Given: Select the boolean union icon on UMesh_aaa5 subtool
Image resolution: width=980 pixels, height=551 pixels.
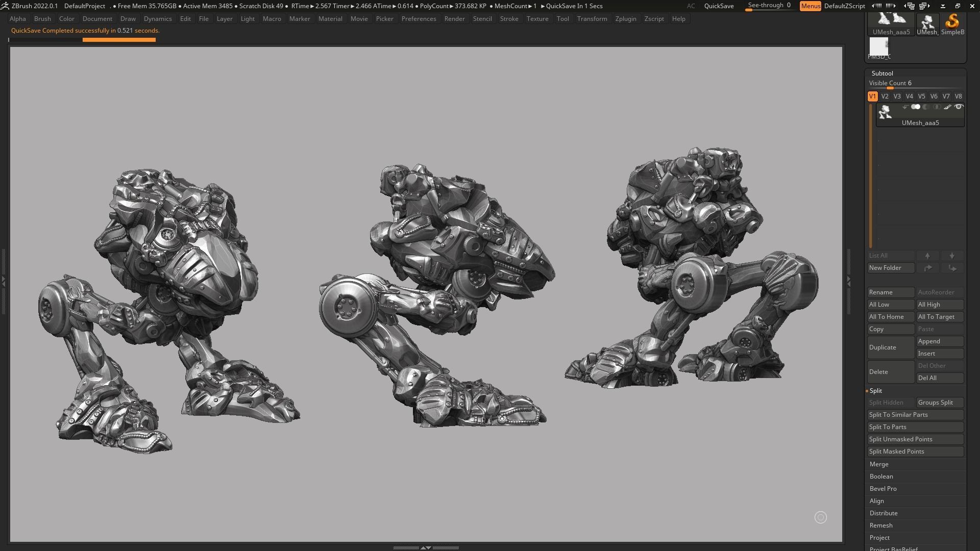Looking at the screenshot, I should click(916, 107).
